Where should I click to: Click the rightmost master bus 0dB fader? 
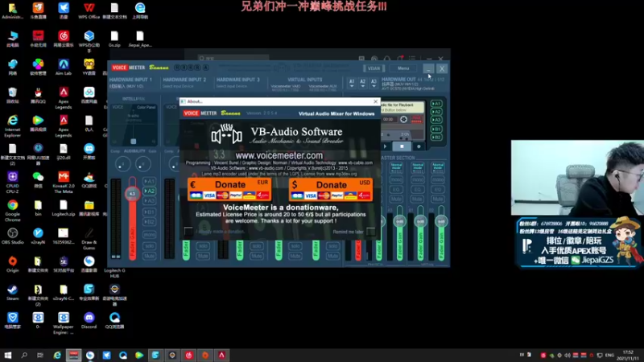pos(441,222)
